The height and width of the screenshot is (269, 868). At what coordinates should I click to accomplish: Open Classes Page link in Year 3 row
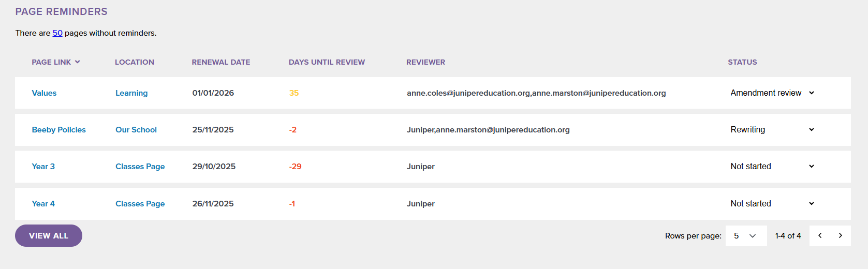(x=140, y=167)
